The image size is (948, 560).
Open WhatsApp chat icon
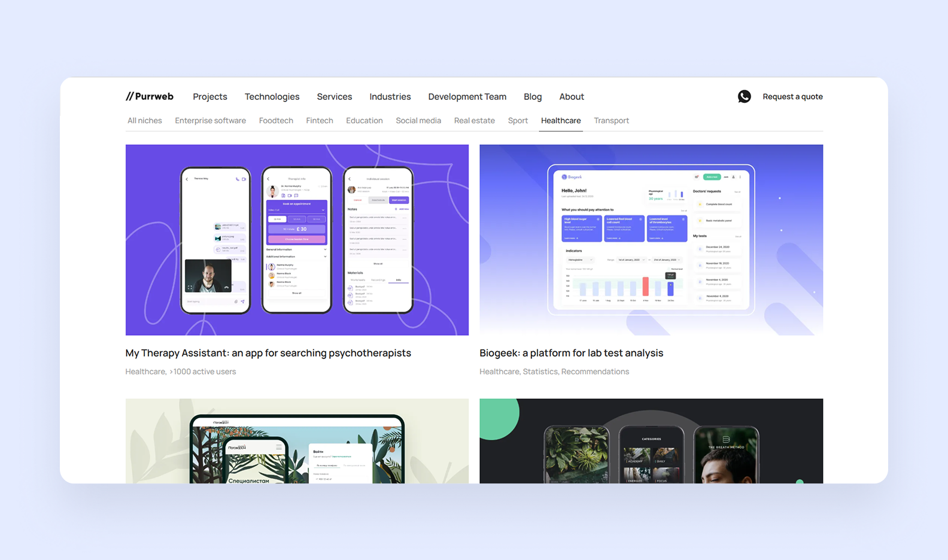click(x=744, y=96)
